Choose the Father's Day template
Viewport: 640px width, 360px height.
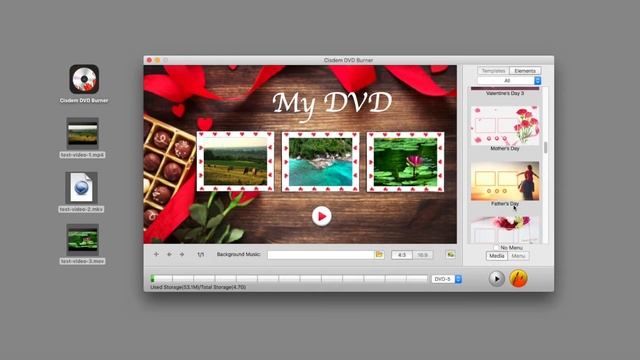click(505, 181)
